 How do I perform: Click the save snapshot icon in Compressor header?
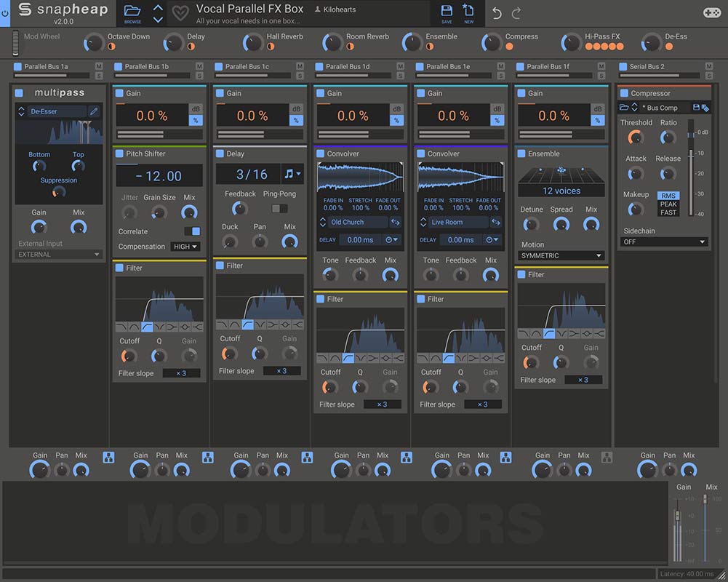[x=696, y=107]
